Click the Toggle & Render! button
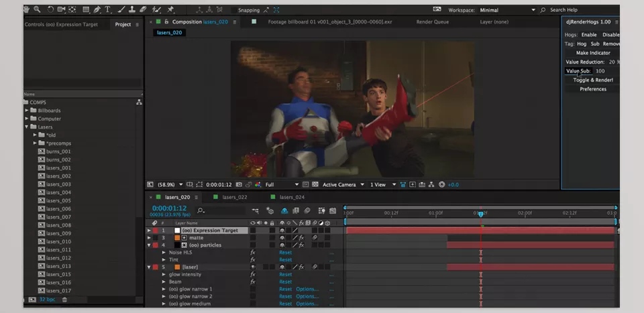 pyautogui.click(x=592, y=80)
